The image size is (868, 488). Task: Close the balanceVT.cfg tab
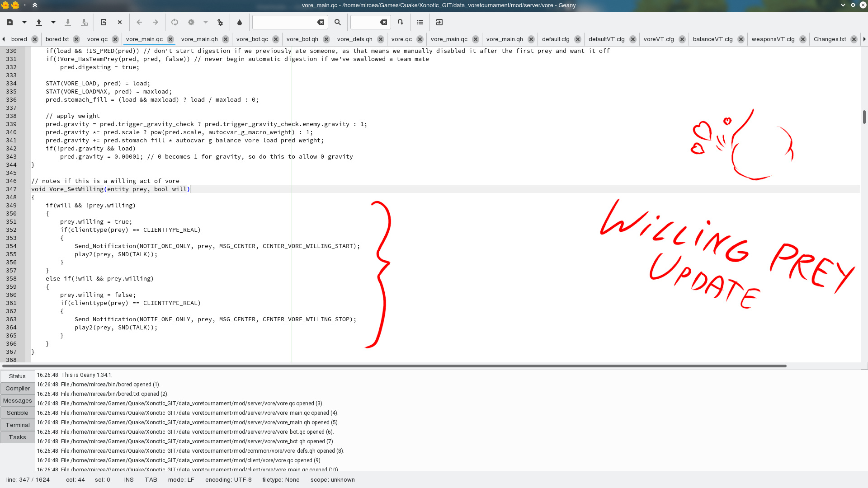pyautogui.click(x=741, y=39)
